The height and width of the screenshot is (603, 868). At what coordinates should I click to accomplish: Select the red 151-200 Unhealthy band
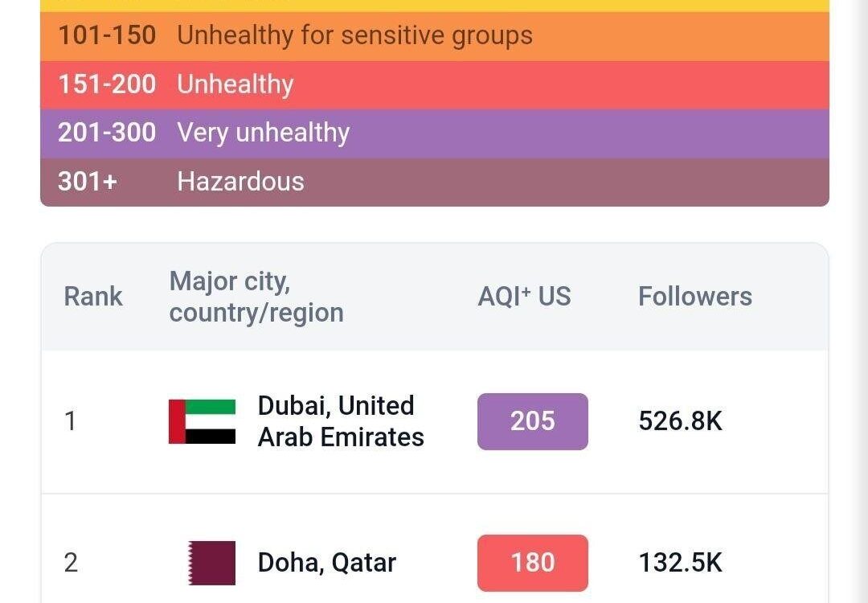(x=435, y=84)
